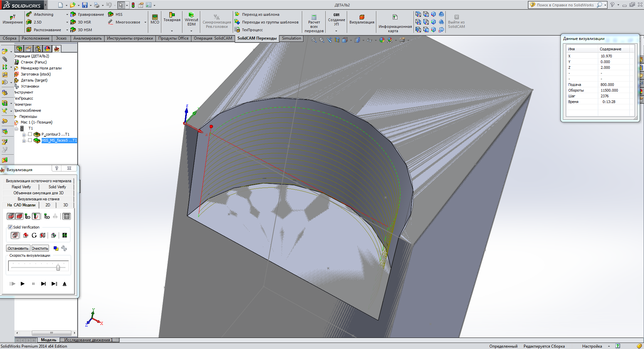Expand the P_contour3 operation node
This screenshot has height=349, width=644.
pyautogui.click(x=24, y=135)
